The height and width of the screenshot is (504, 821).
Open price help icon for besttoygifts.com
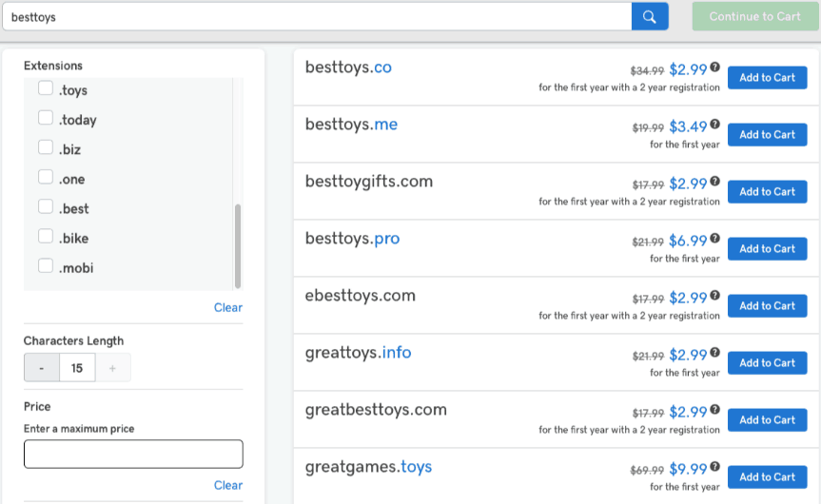click(715, 182)
